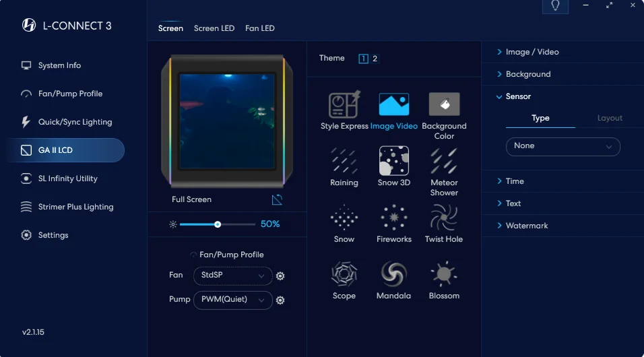This screenshot has height=357, width=644.
Task: Apply the Scope effect
Action: pos(344,274)
